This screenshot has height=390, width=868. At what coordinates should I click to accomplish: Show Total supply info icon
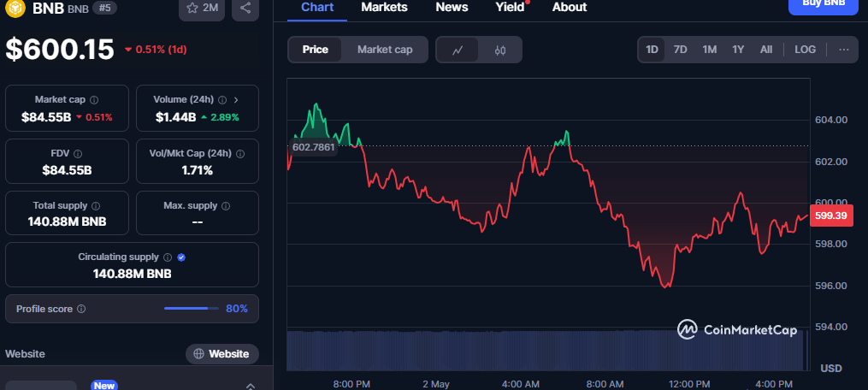click(96, 205)
